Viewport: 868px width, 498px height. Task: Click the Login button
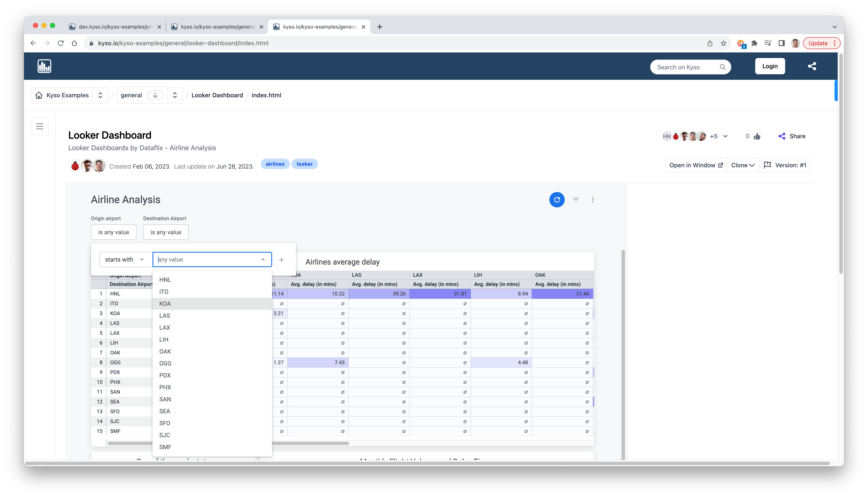point(770,66)
